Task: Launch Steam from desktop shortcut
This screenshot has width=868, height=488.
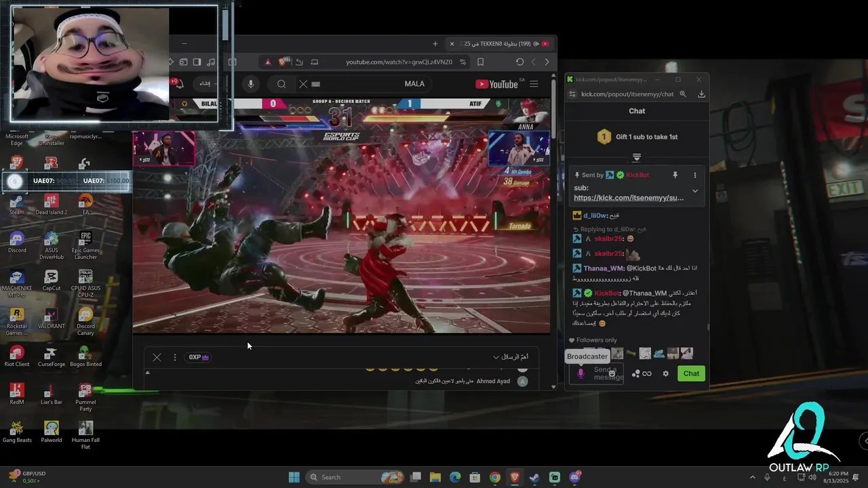Action: click(17, 204)
